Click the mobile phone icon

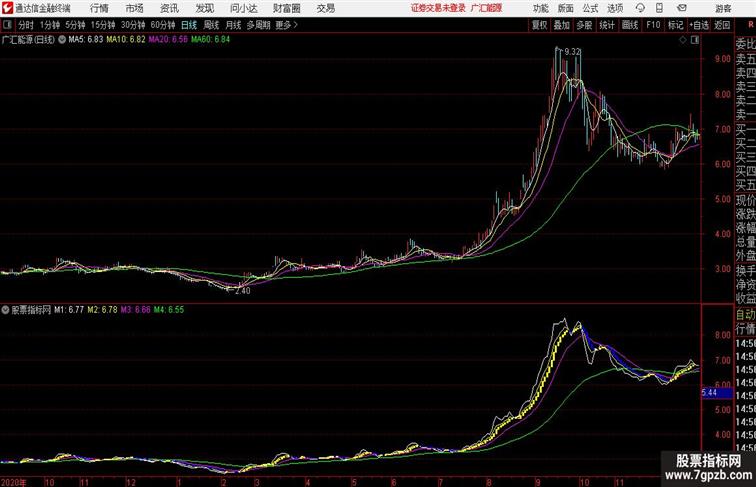660,8
